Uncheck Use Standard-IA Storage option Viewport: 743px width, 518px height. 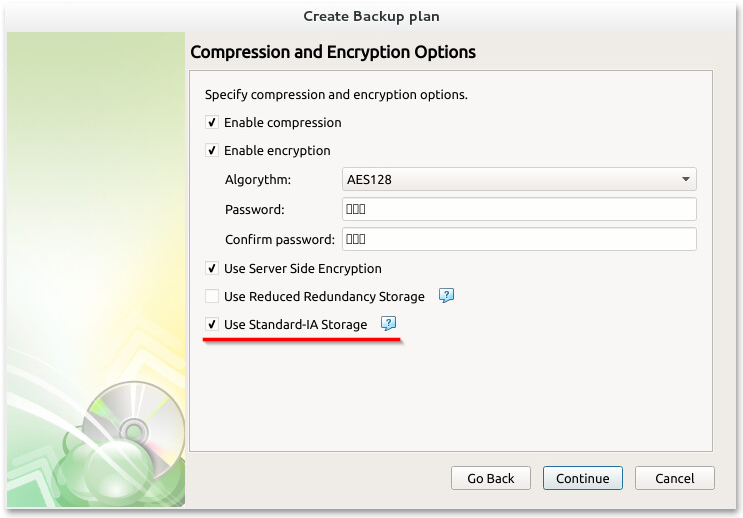(x=212, y=325)
